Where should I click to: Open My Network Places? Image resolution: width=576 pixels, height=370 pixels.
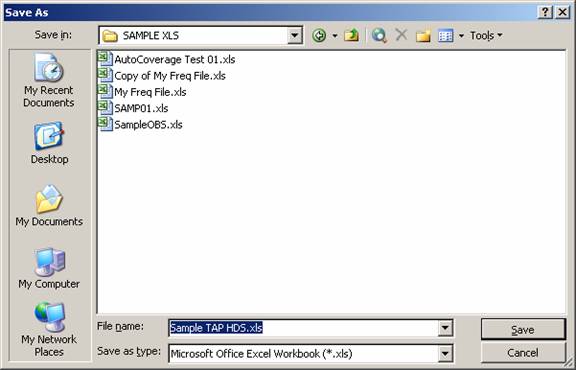49,330
